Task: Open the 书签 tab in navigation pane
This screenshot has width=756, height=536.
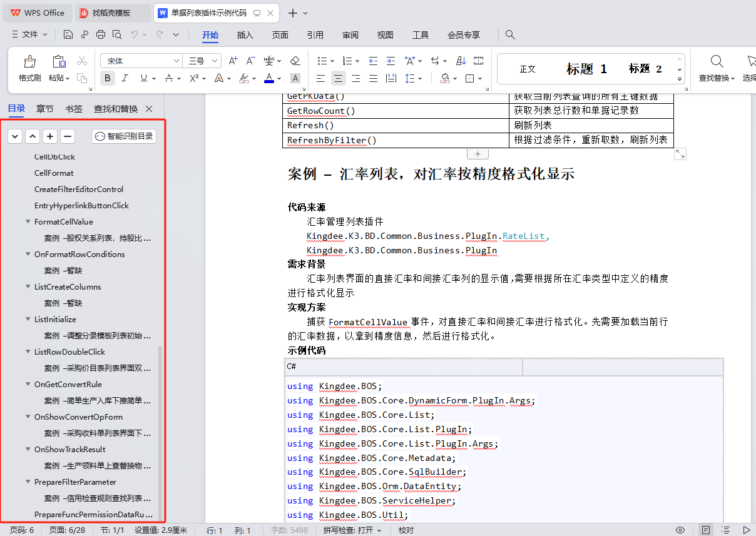Action: pyautogui.click(x=74, y=109)
